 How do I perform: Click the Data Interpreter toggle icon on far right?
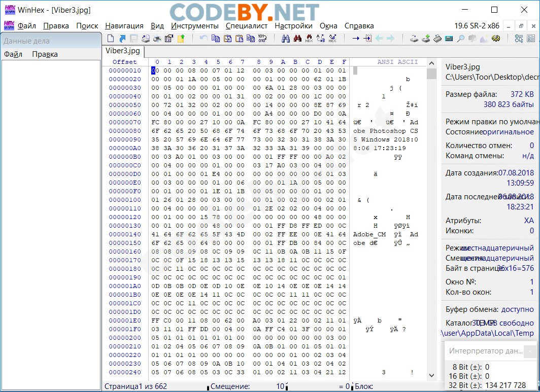[531, 38]
